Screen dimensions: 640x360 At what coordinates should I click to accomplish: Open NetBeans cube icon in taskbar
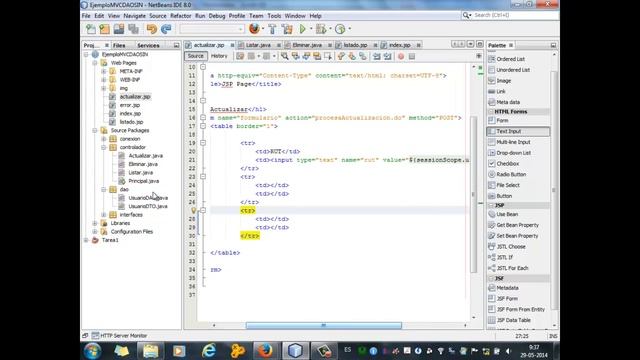tap(295, 350)
